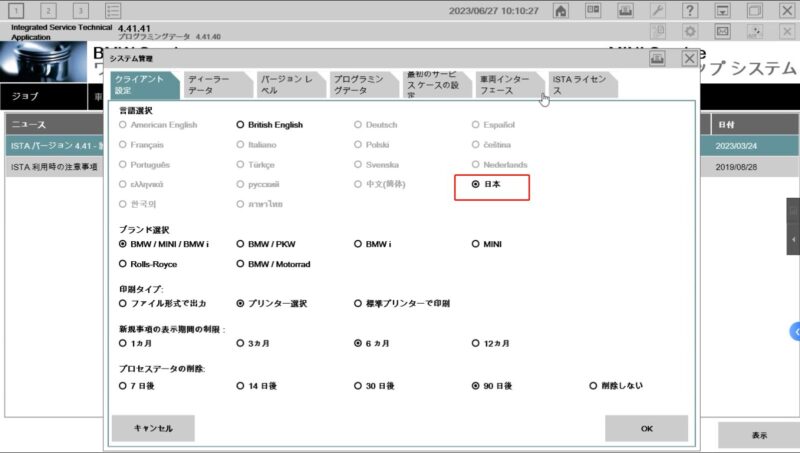Select 削除しない option
The height and width of the screenshot is (453, 800).
616,386
